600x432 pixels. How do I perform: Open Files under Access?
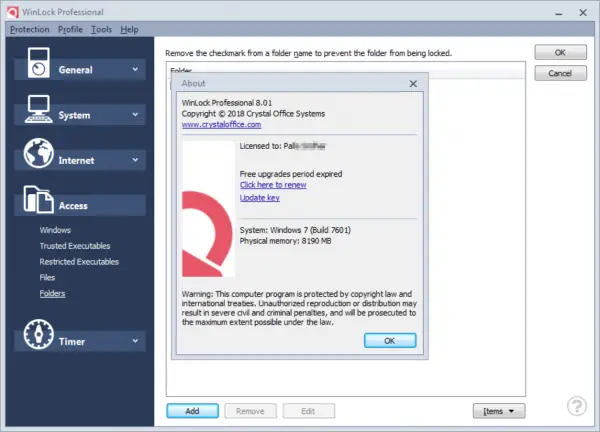coord(47,277)
